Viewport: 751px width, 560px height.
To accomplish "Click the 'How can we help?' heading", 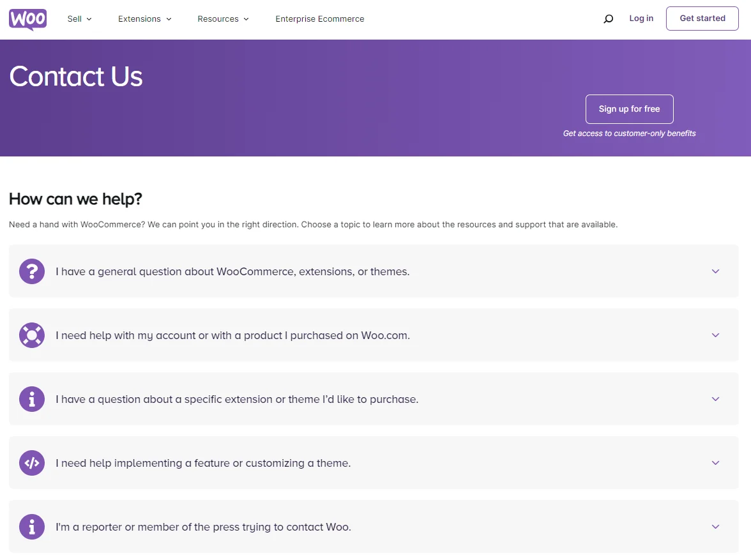I will click(75, 199).
